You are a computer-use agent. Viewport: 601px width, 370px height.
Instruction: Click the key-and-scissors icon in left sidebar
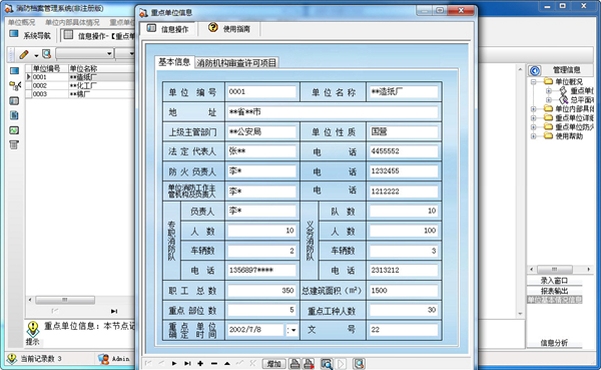(15, 86)
